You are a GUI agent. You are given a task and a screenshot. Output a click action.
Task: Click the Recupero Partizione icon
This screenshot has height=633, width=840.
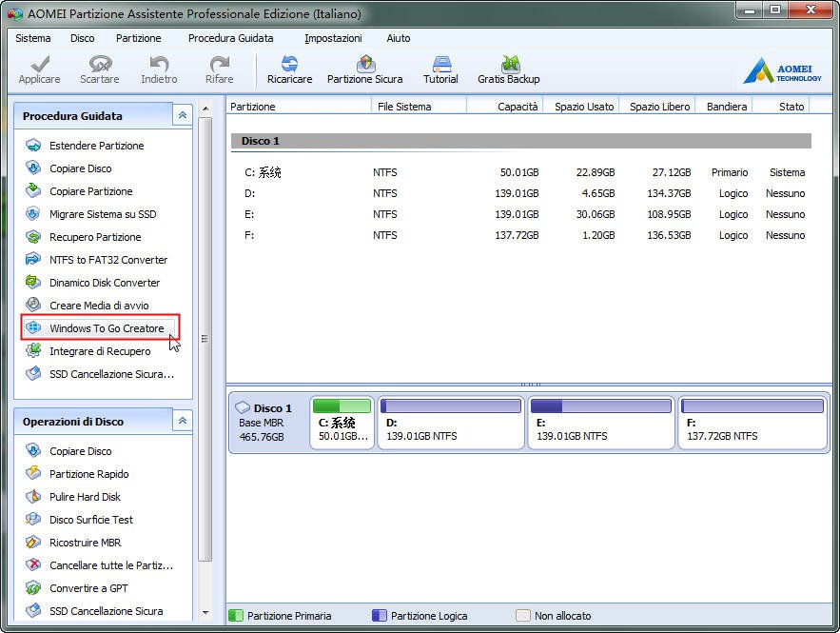(x=33, y=236)
